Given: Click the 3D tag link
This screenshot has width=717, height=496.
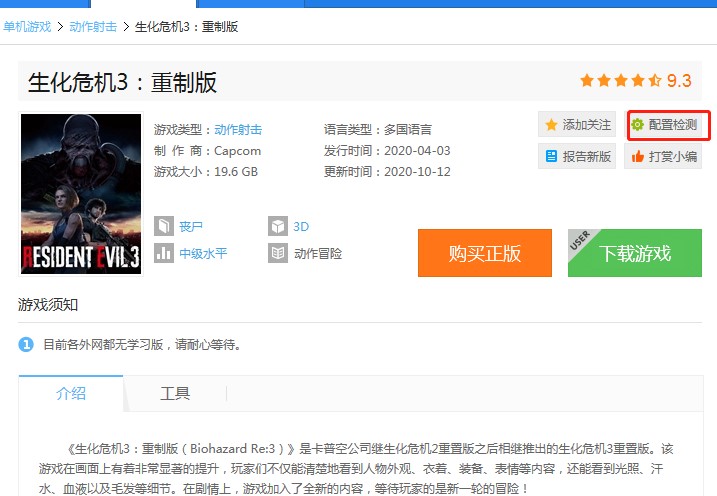Looking at the screenshot, I should coord(301,226).
